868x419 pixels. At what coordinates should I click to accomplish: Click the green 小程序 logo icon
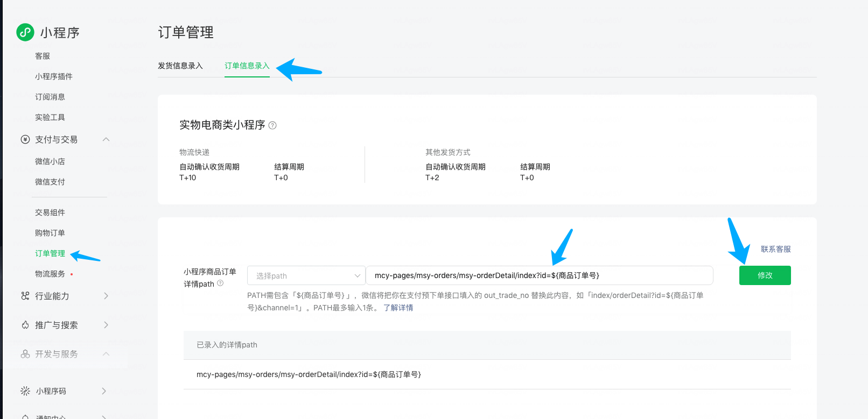(25, 32)
